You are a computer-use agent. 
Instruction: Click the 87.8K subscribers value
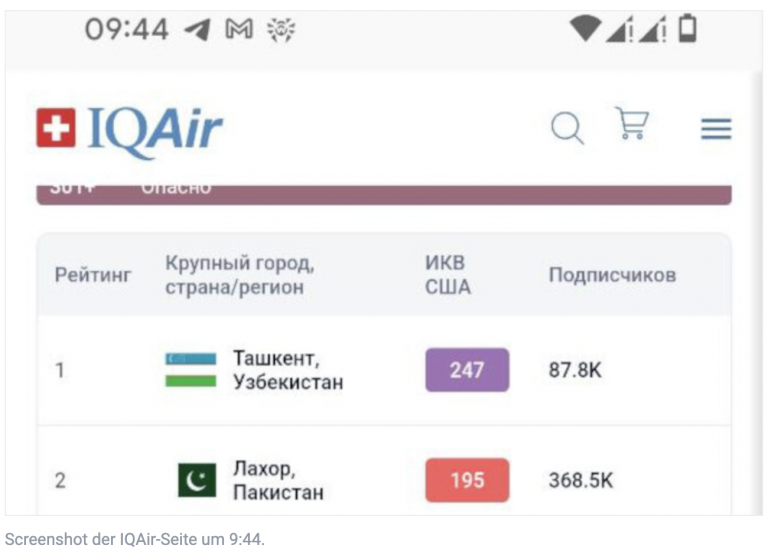[575, 370]
